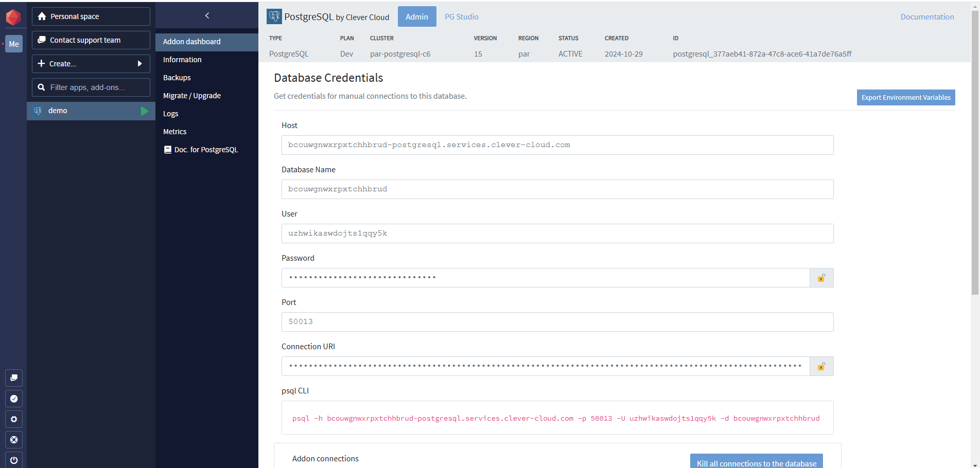Click the Database Name field
980x468 pixels.
click(x=557, y=189)
